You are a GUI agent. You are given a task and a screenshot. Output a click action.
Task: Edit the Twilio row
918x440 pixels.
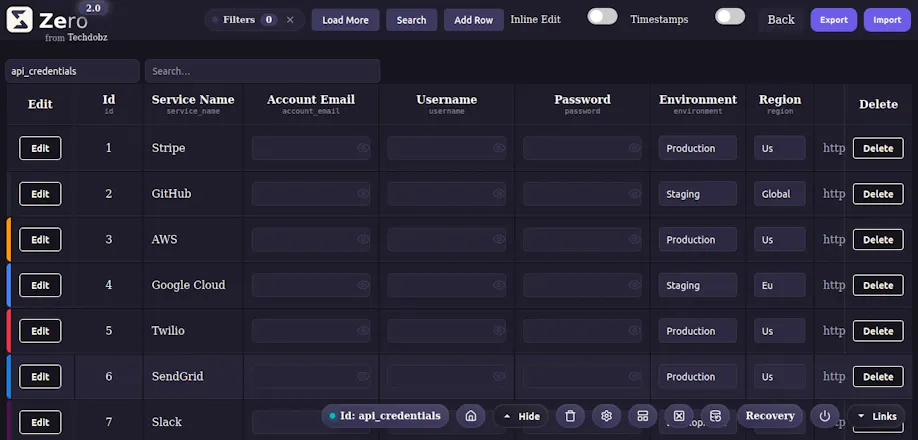(x=40, y=331)
